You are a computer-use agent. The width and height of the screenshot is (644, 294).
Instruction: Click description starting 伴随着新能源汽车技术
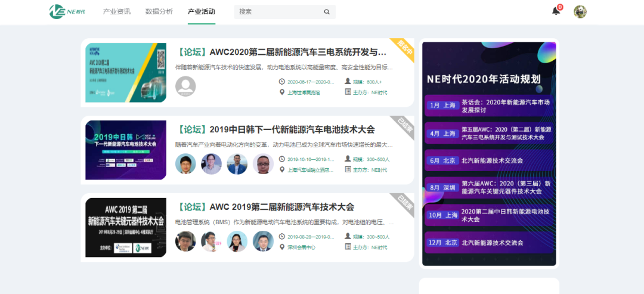click(x=284, y=67)
